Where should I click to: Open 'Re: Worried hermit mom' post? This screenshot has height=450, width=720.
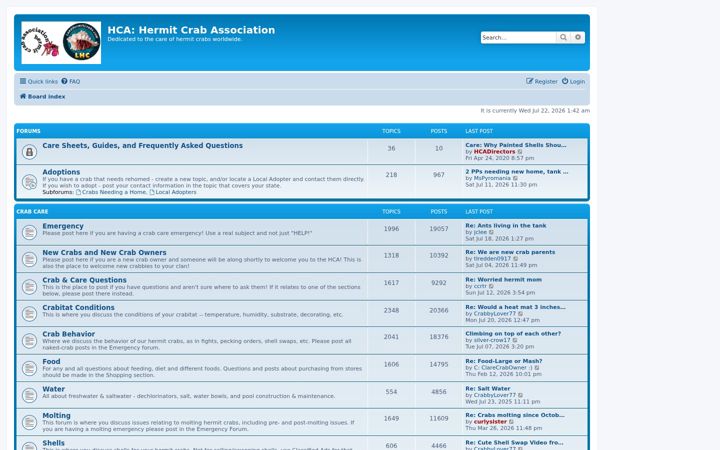tap(503, 280)
